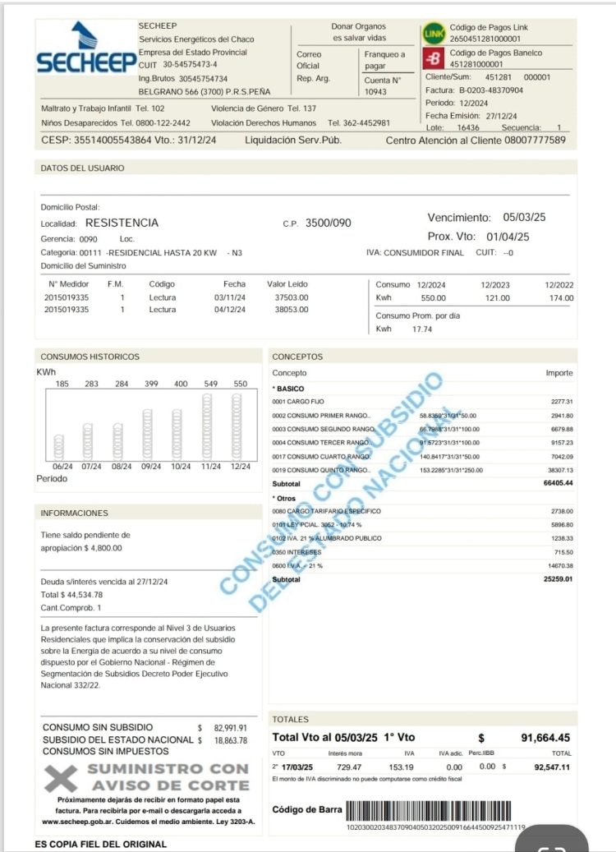Click the 11/24 bar in consumption chart
Image resolution: width=616 pixels, height=852 pixels.
pyautogui.click(x=209, y=429)
